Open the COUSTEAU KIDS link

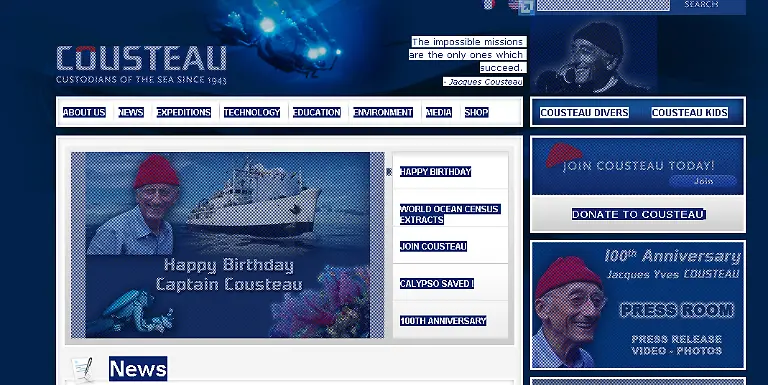[x=690, y=113]
